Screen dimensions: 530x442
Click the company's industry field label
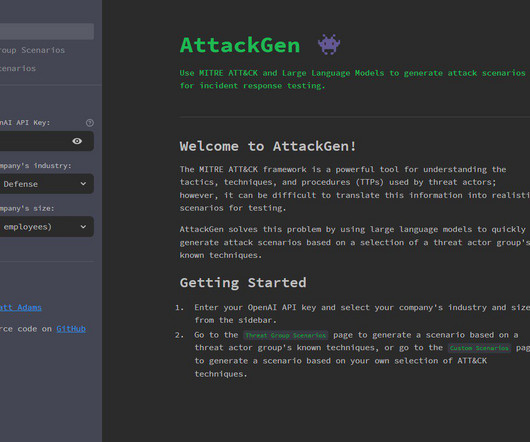35,166
